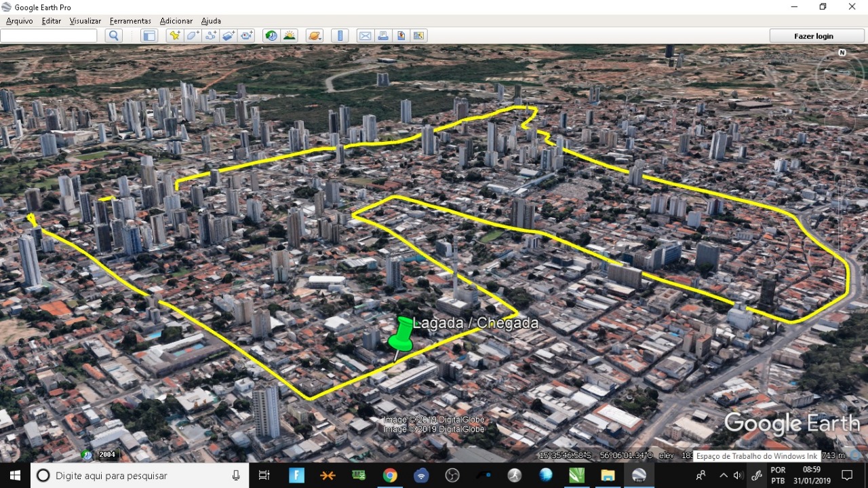Add a placemark with the pushpin tool
868x488 pixels.
coord(174,36)
